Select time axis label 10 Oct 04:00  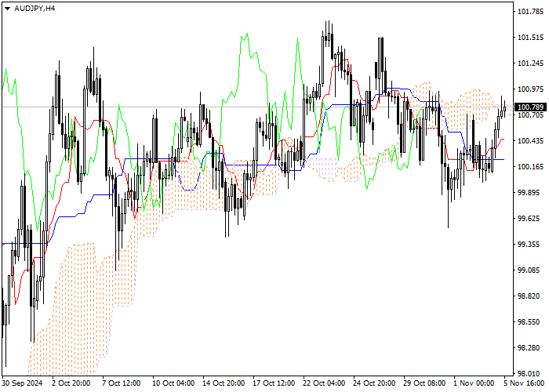tap(173, 383)
